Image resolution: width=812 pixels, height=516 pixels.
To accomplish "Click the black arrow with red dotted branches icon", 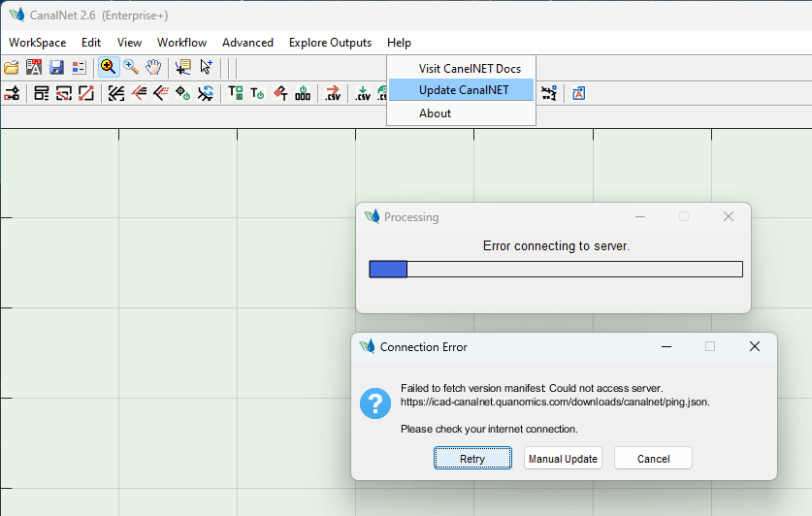I will [161, 94].
